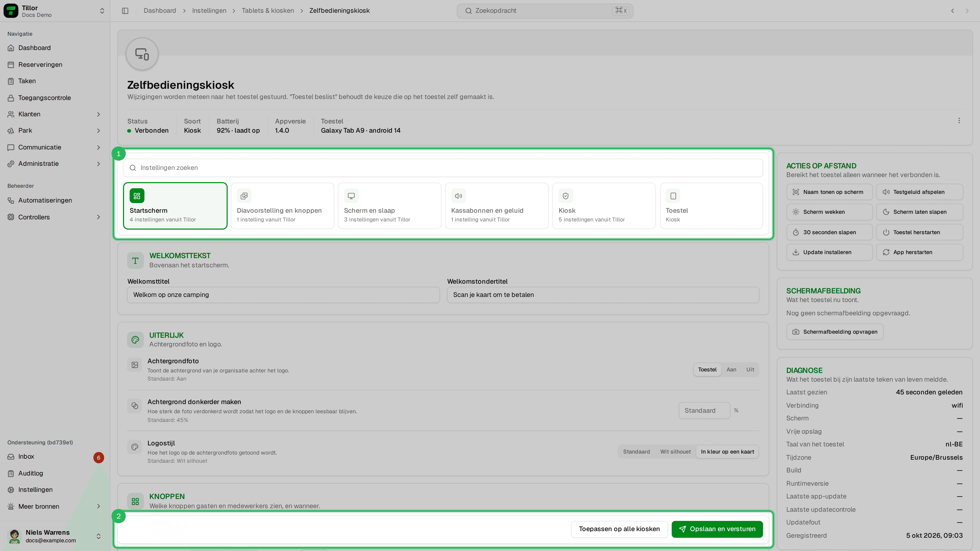
Task: Click Testgeluid afspelen action
Action: click(920, 192)
